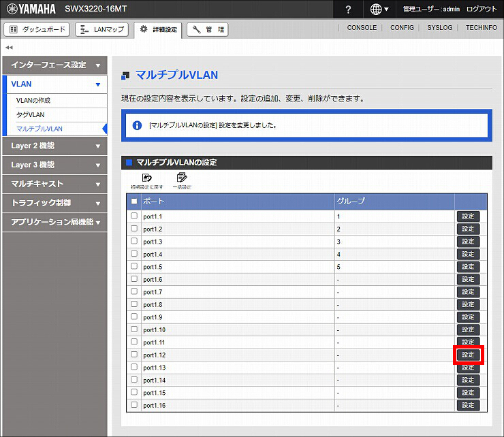Viewport: 504px width, 437px height.
Task: Click the info icon in notification banner
Action: [x=138, y=125]
